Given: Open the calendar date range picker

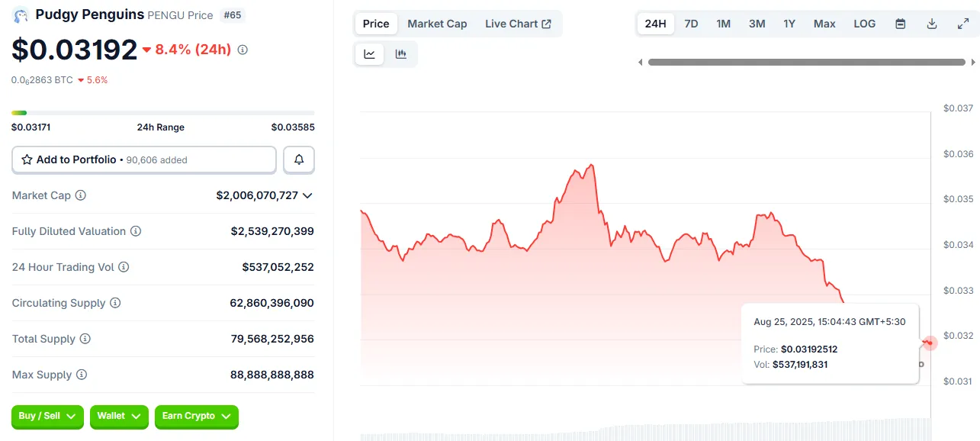Looking at the screenshot, I should (x=900, y=24).
